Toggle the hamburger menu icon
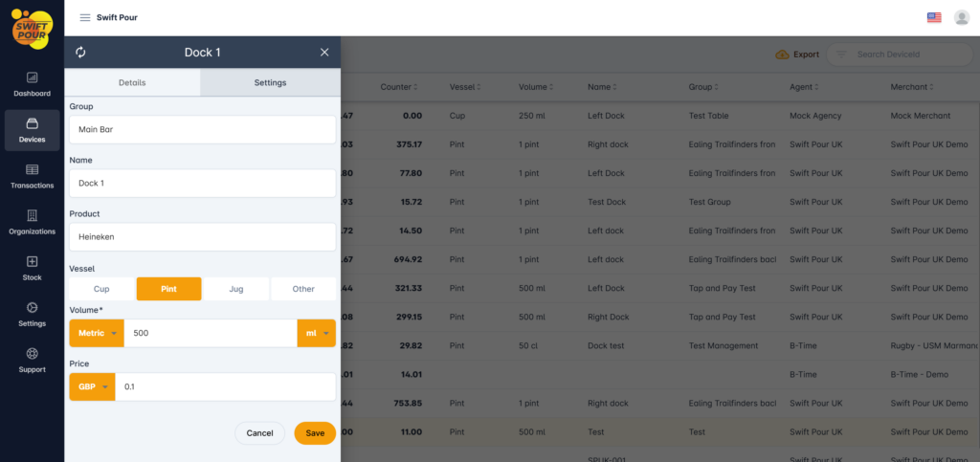980x462 pixels. 85,17
